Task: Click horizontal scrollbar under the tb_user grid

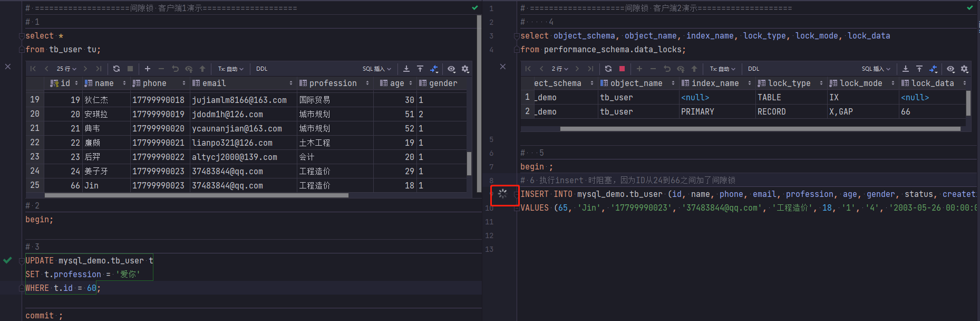Action: pyautogui.click(x=196, y=195)
